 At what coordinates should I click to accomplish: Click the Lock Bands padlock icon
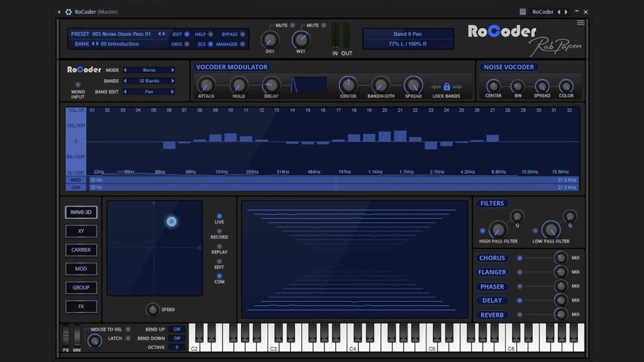447,87
